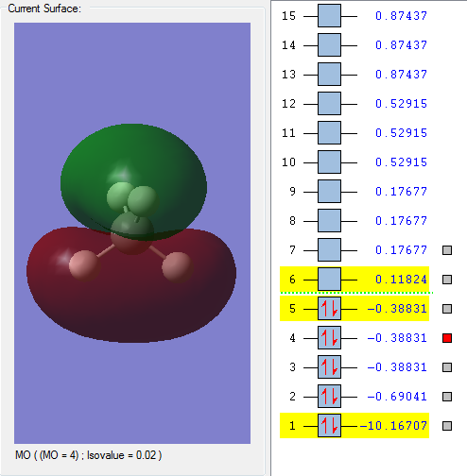Click the empty orbital 9 level box
Screen dimensions: 467x476
coord(329,192)
